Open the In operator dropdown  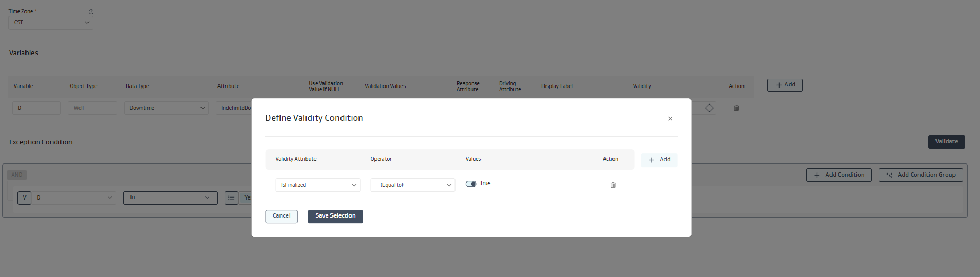(170, 198)
